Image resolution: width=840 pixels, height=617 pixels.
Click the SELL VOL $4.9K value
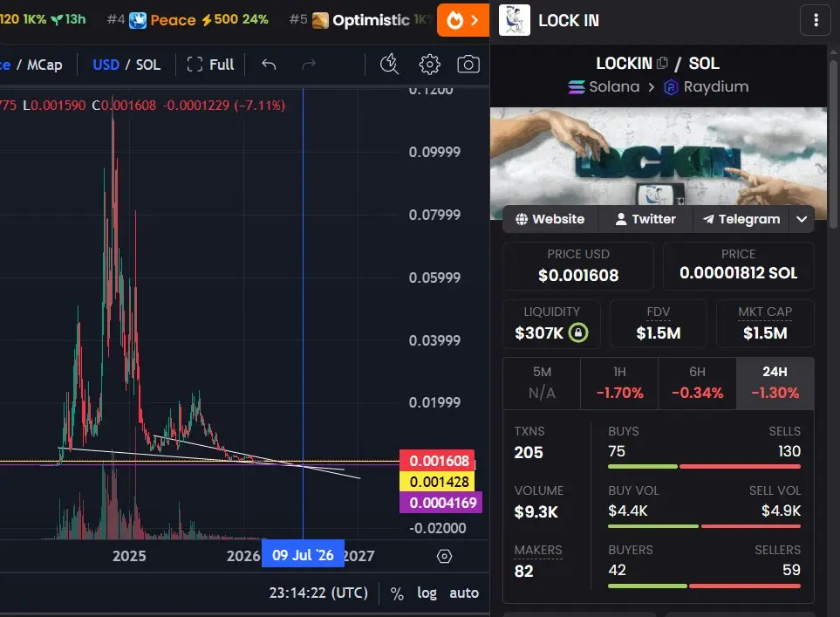click(781, 511)
